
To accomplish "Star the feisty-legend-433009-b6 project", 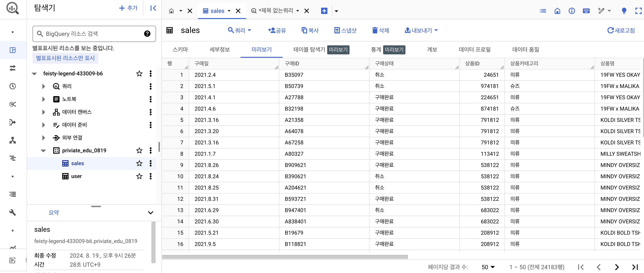I will tap(139, 74).
